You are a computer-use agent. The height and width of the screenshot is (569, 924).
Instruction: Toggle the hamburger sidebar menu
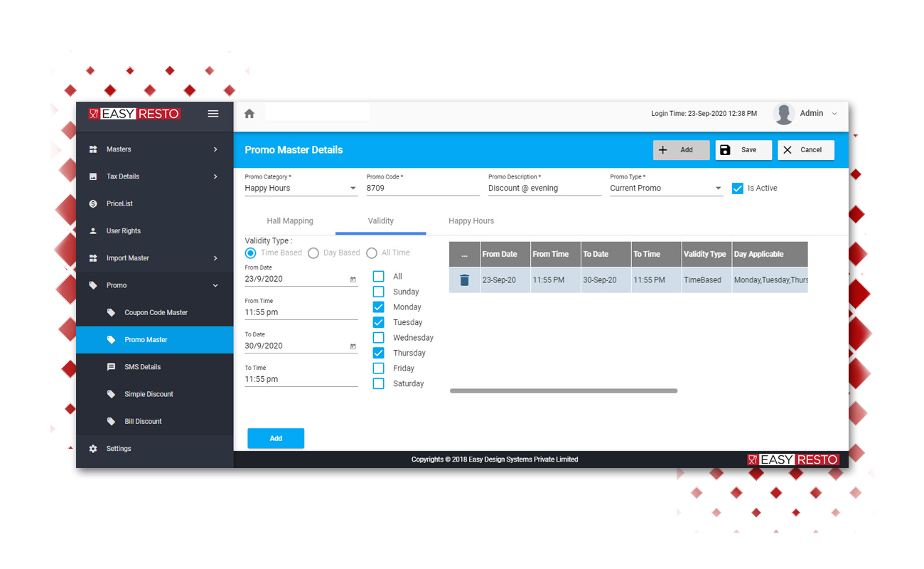213,114
